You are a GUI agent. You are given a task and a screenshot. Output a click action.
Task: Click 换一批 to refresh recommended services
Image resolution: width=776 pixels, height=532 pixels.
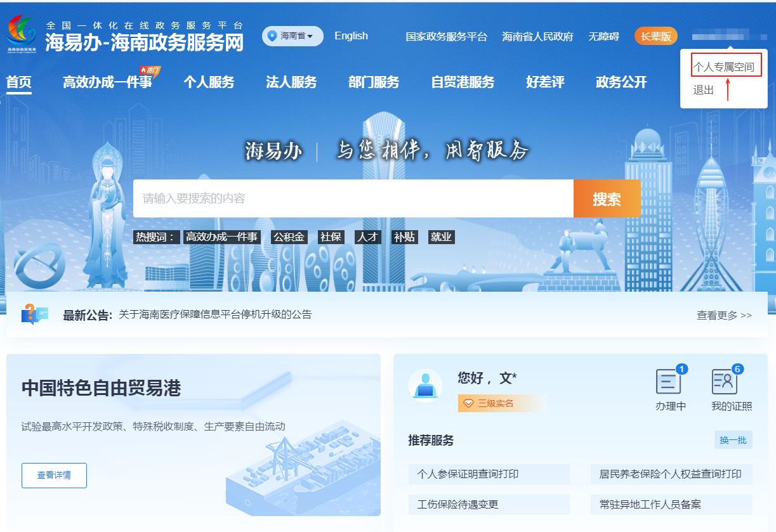[x=733, y=440]
